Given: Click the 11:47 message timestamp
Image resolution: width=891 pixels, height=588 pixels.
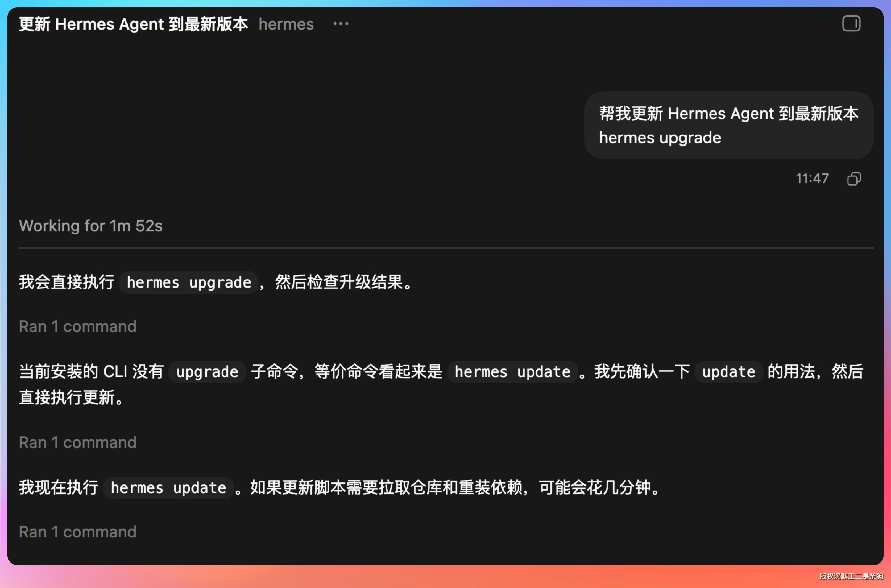Looking at the screenshot, I should click(x=812, y=179).
